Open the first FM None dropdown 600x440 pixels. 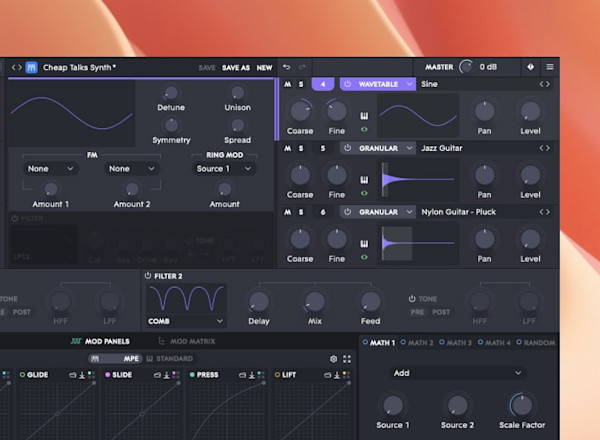(x=51, y=169)
